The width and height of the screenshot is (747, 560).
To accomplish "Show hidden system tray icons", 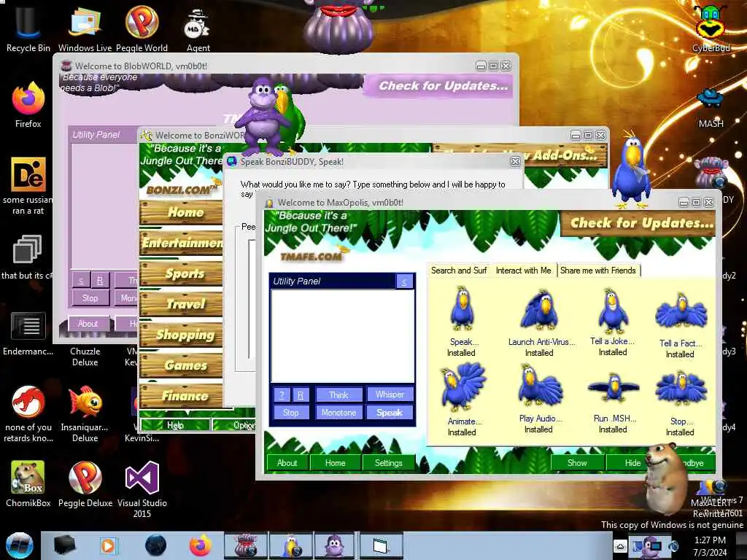I will click(x=620, y=545).
